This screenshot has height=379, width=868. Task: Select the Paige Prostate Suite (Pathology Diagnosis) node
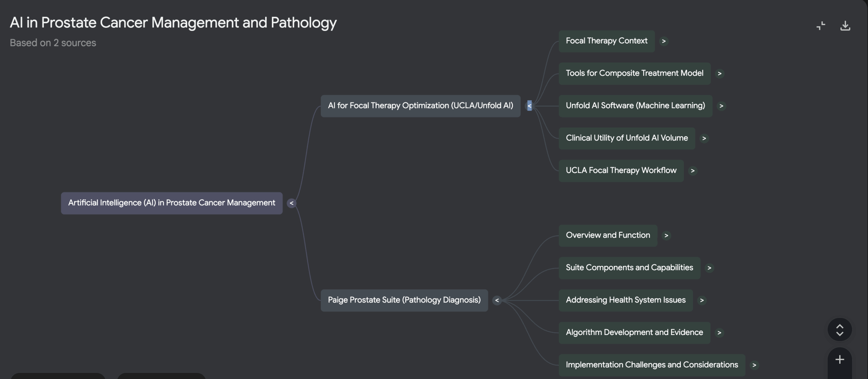404,300
